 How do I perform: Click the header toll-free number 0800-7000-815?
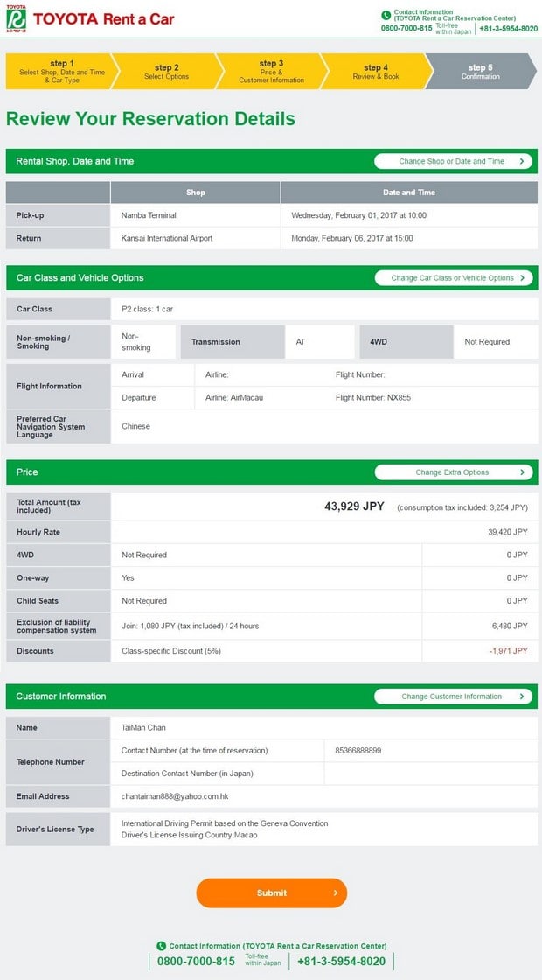tap(406, 29)
